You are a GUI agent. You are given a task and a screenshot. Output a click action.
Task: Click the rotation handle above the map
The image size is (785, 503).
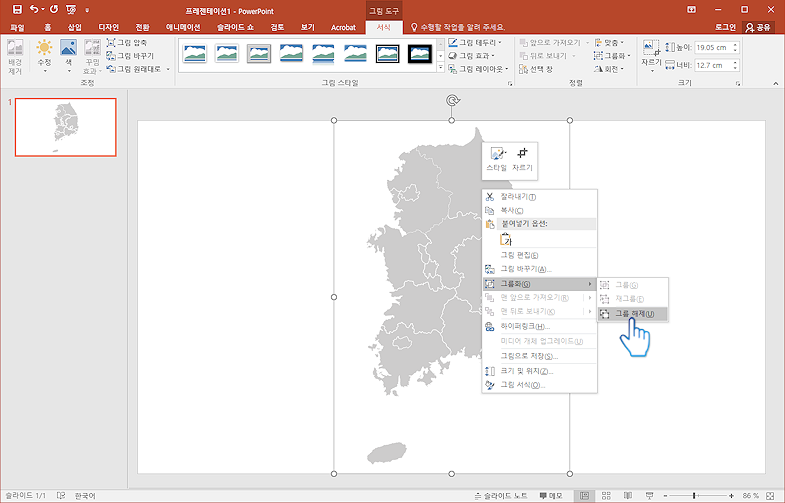click(452, 101)
